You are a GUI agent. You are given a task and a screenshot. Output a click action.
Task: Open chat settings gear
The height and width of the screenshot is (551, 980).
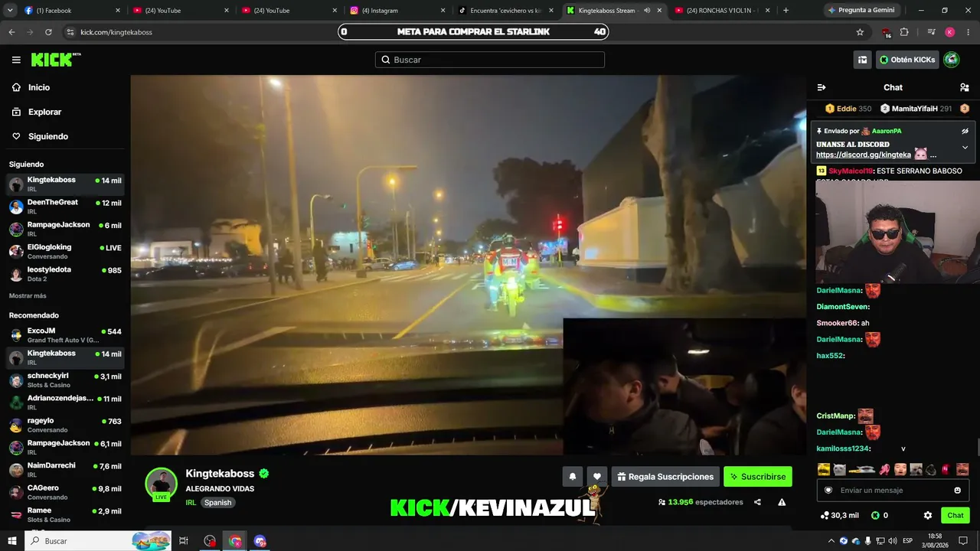[928, 516]
